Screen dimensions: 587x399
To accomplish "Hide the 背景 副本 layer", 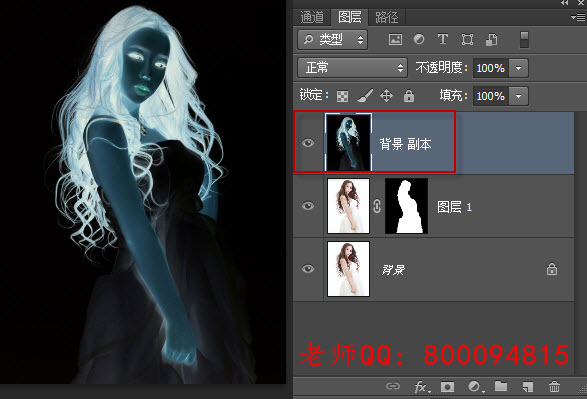I will click(308, 143).
